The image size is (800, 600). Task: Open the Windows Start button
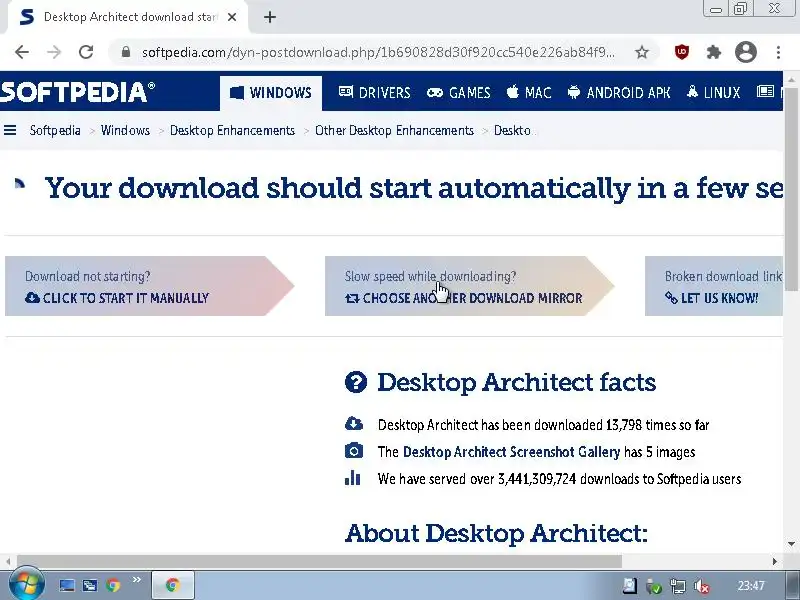(x=27, y=584)
